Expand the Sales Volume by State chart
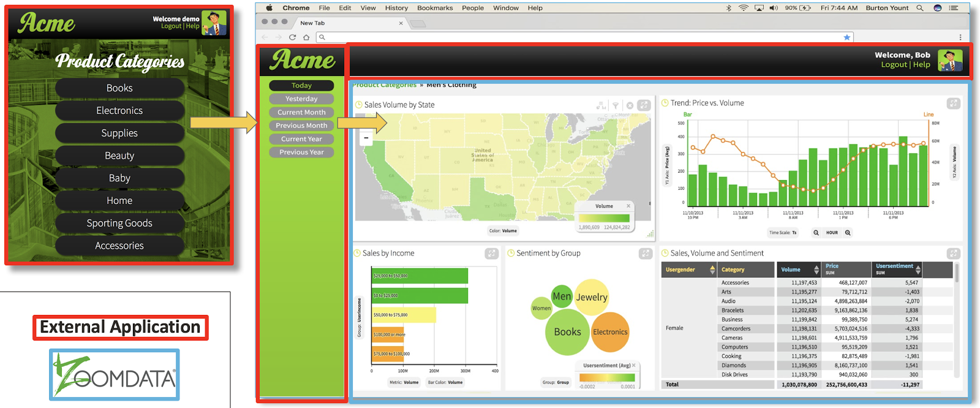The image size is (980, 408). (644, 105)
